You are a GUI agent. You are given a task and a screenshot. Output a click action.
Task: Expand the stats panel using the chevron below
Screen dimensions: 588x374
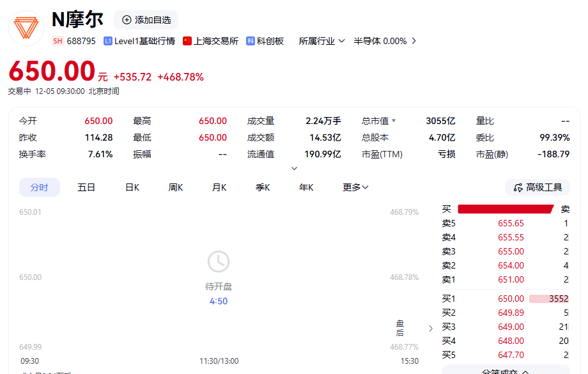pyautogui.click(x=294, y=169)
